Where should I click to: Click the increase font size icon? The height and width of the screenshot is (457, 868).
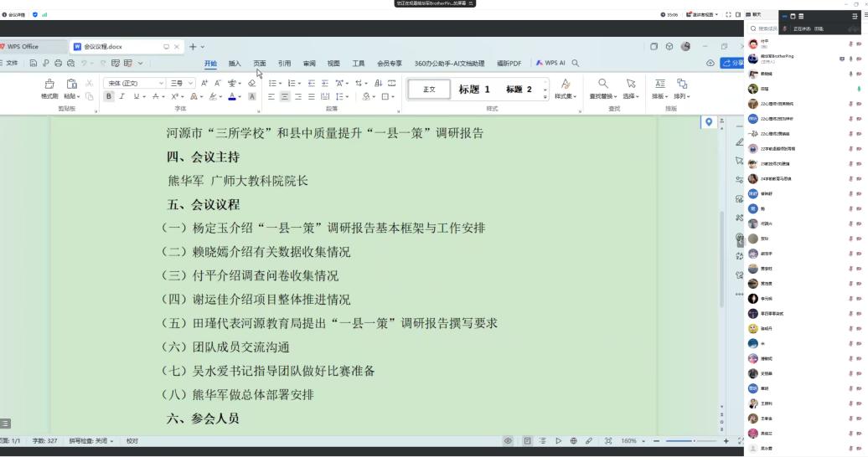tap(204, 84)
